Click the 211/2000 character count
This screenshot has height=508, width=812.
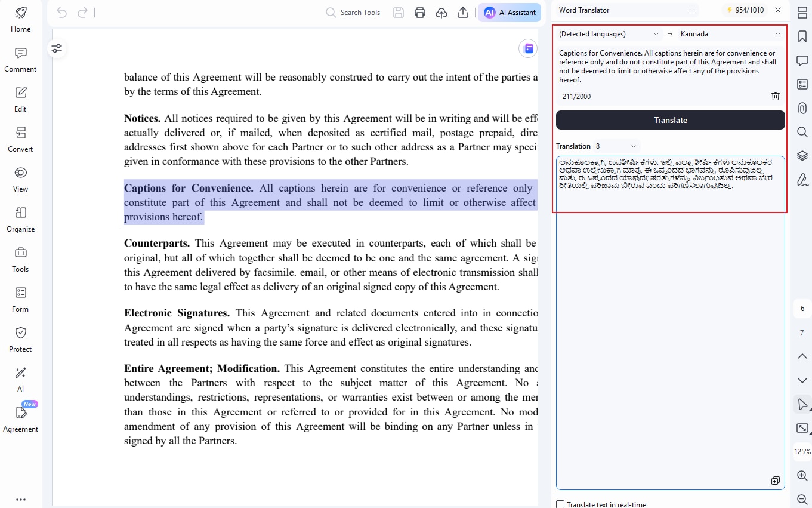pos(577,97)
